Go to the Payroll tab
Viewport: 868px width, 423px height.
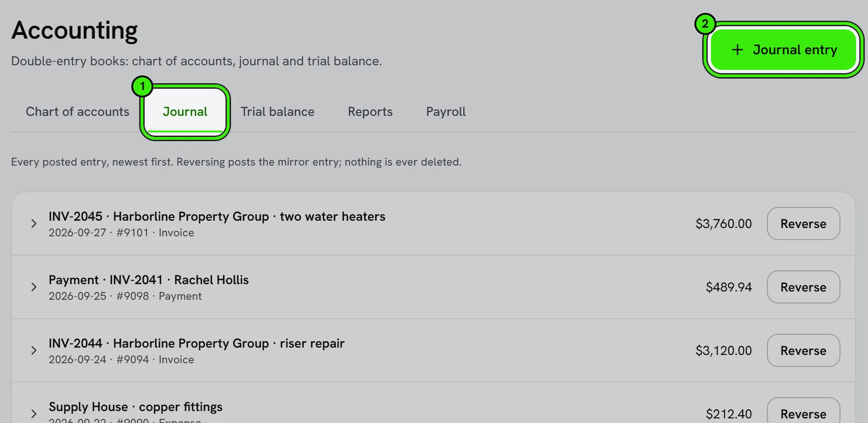[446, 112]
